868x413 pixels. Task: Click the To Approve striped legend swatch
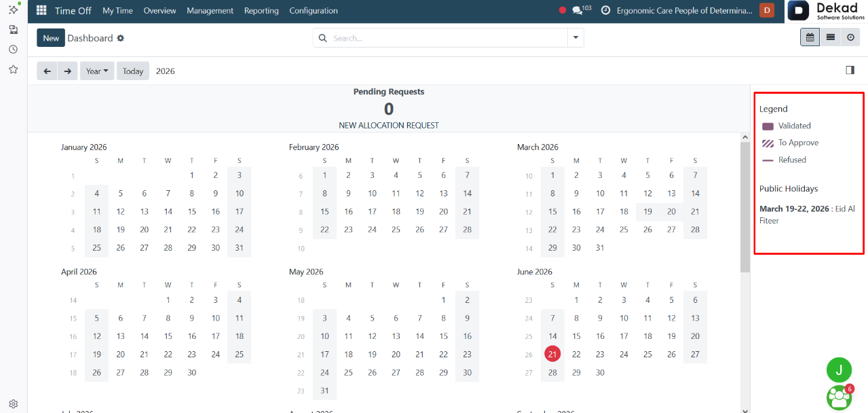pyautogui.click(x=768, y=143)
